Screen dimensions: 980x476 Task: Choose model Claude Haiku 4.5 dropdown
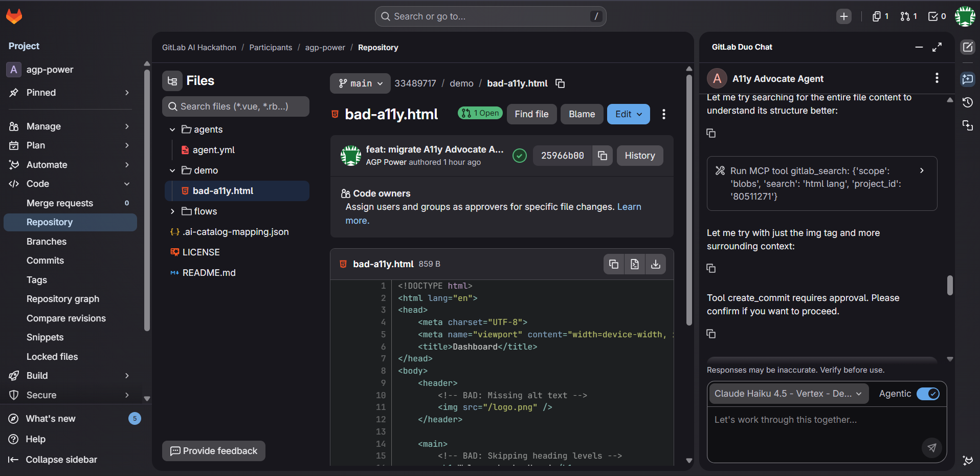pyautogui.click(x=788, y=394)
